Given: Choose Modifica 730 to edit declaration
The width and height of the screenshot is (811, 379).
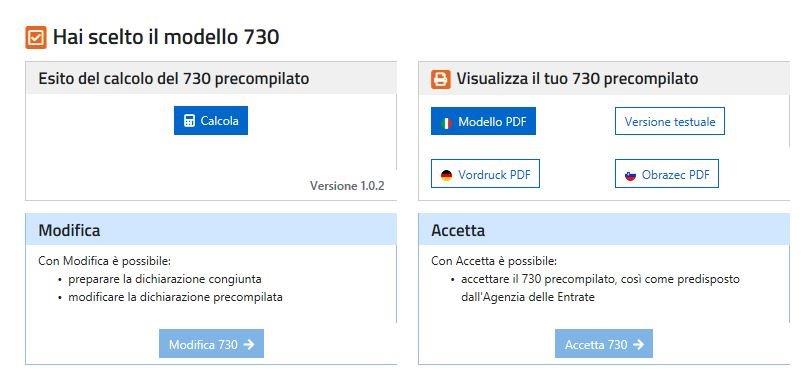Looking at the screenshot, I should [212, 343].
